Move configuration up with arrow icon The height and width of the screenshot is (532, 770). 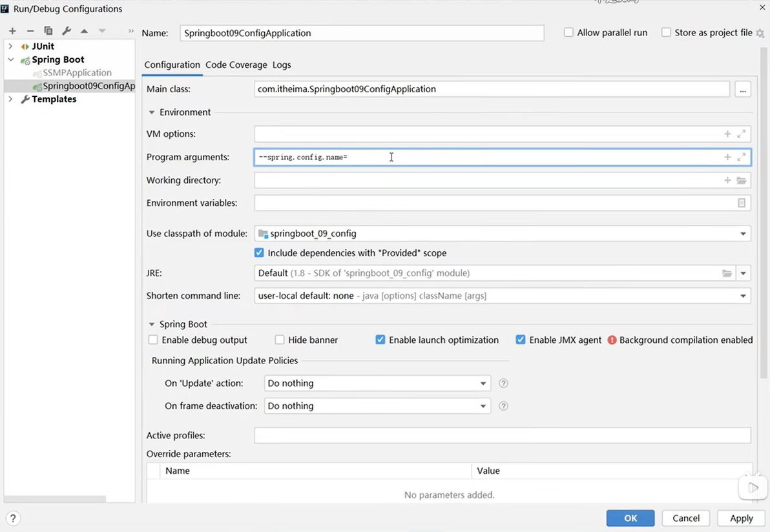tap(84, 31)
